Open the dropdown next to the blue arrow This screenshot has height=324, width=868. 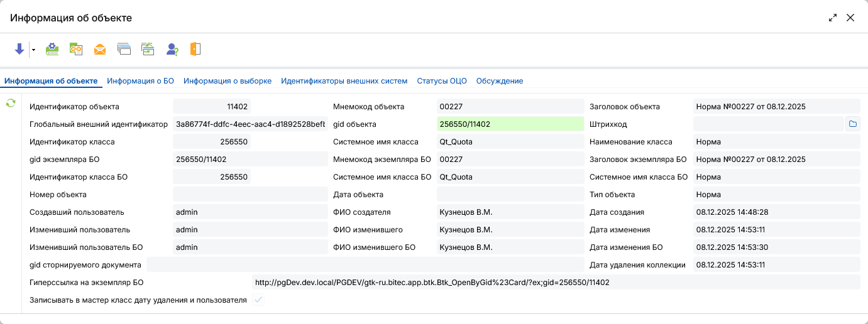pyautogui.click(x=33, y=50)
